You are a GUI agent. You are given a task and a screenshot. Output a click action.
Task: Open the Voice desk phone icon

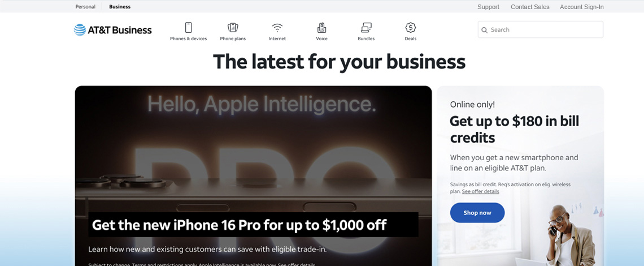(321, 28)
